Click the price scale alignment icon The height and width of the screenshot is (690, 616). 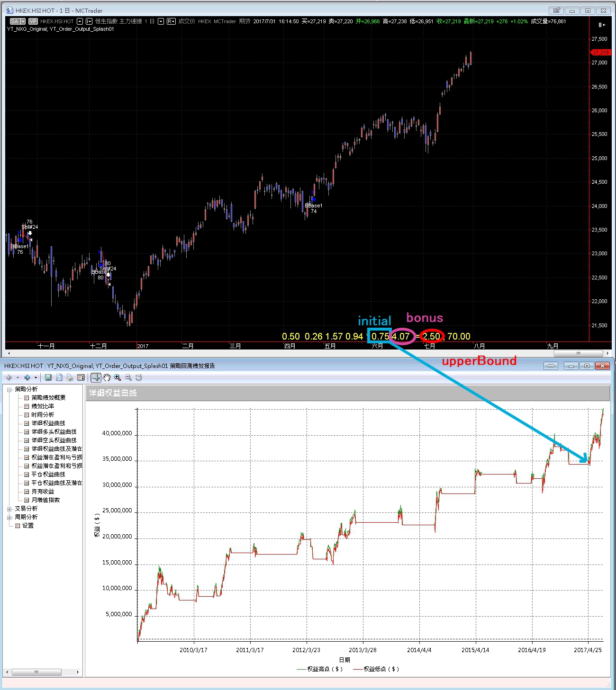pos(601,25)
